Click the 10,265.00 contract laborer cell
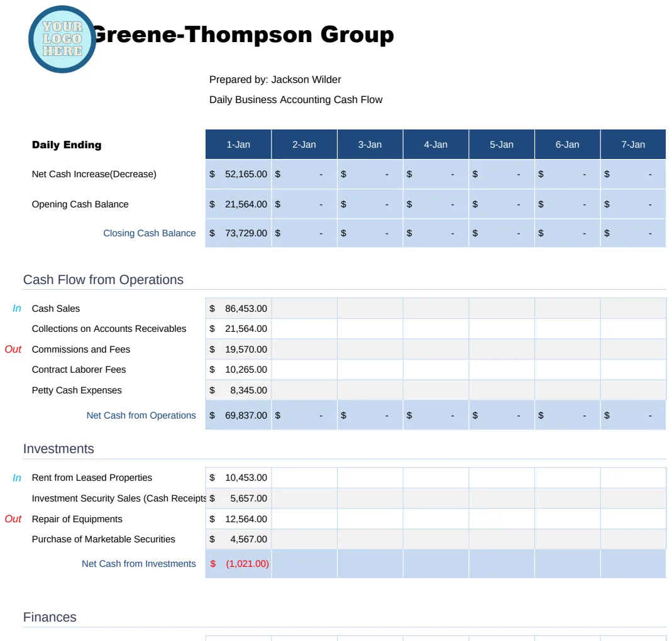 point(238,370)
